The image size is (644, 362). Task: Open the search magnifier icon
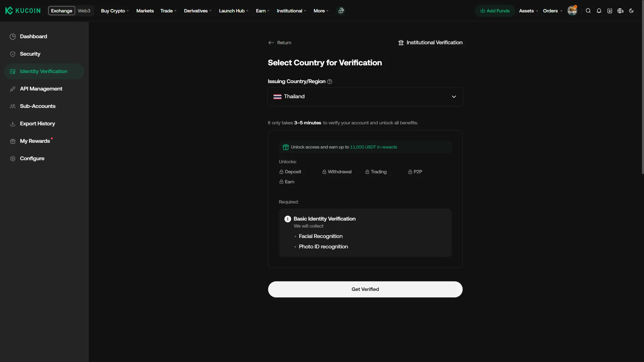588,11
